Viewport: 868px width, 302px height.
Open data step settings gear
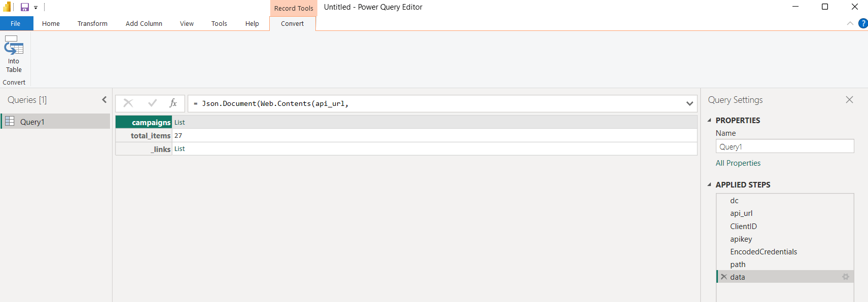pyautogui.click(x=846, y=277)
